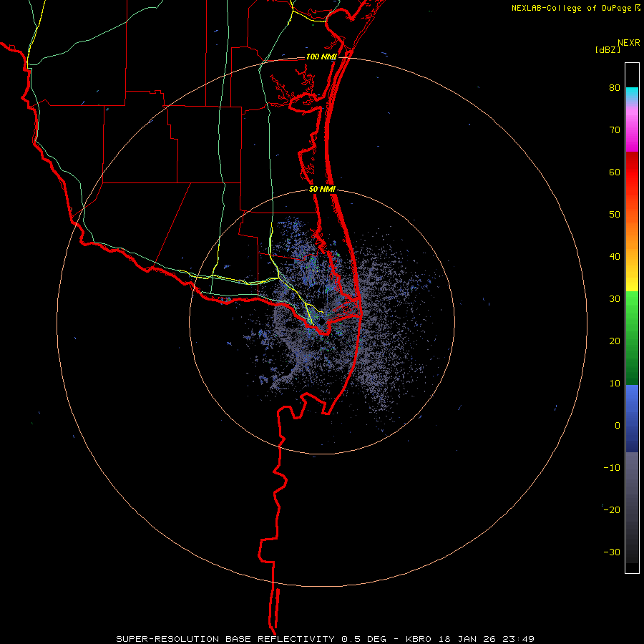Click the cyan band of color scale
This screenshot has width=644, height=644.
point(632,92)
